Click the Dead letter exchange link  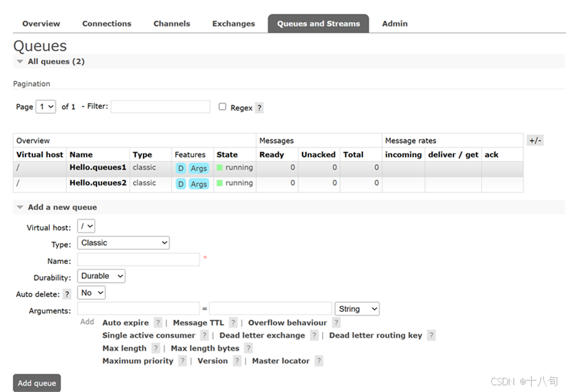pyautogui.click(x=262, y=335)
